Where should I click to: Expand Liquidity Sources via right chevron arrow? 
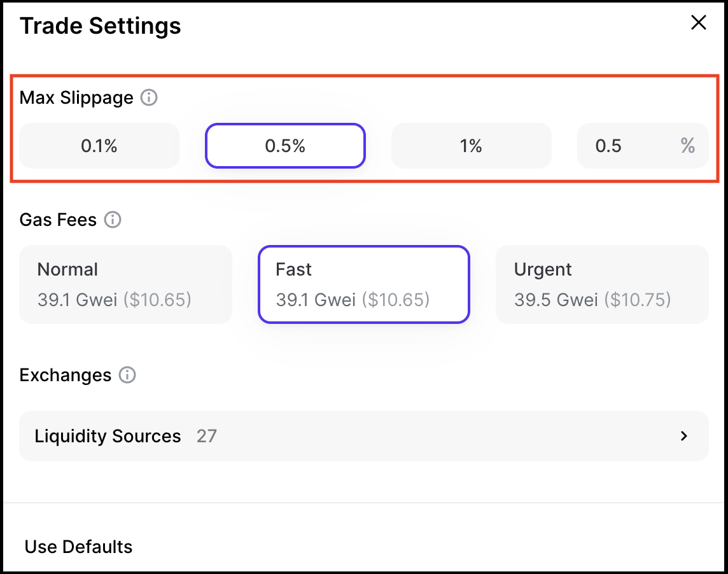pyautogui.click(x=684, y=436)
